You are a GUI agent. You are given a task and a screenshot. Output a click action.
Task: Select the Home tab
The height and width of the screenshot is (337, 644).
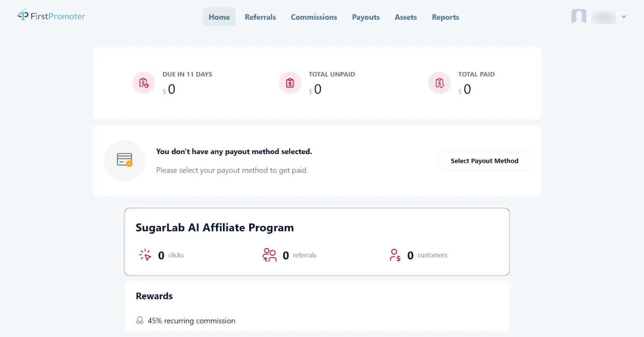coord(219,17)
